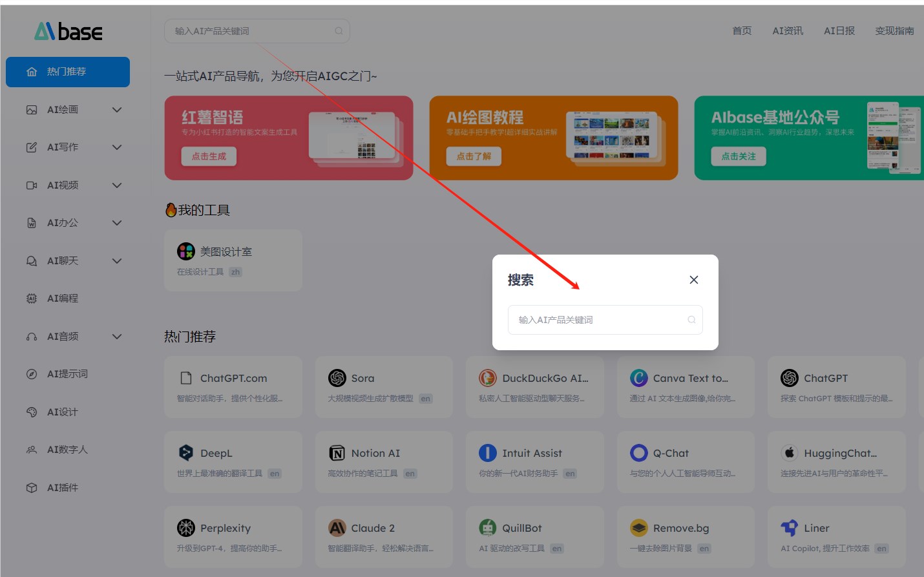Click the 世界上最准确的翻译工具 description text
This screenshot has height=577, width=924.
pyautogui.click(x=220, y=474)
